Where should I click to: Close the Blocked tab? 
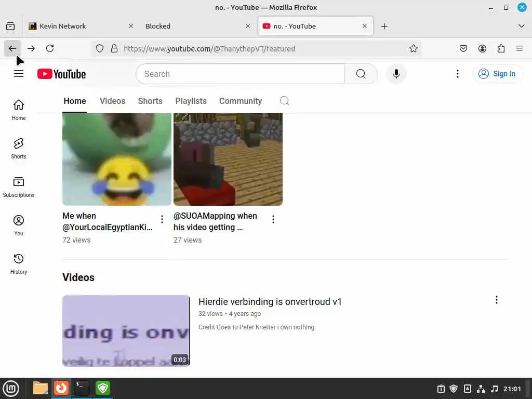(x=248, y=26)
